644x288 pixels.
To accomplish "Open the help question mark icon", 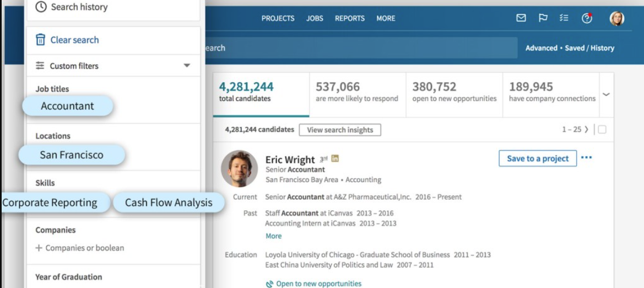I will pos(587,18).
